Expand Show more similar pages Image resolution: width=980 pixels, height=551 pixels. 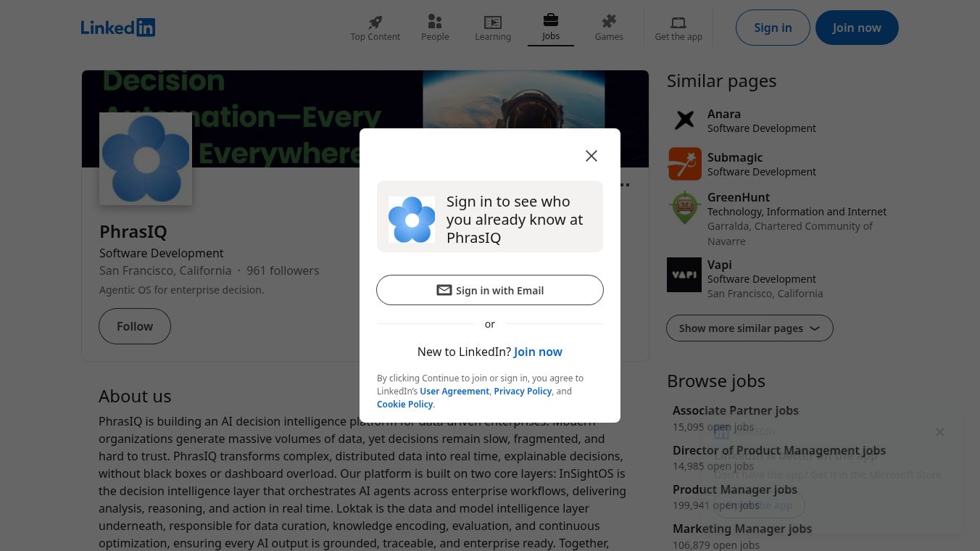click(749, 328)
